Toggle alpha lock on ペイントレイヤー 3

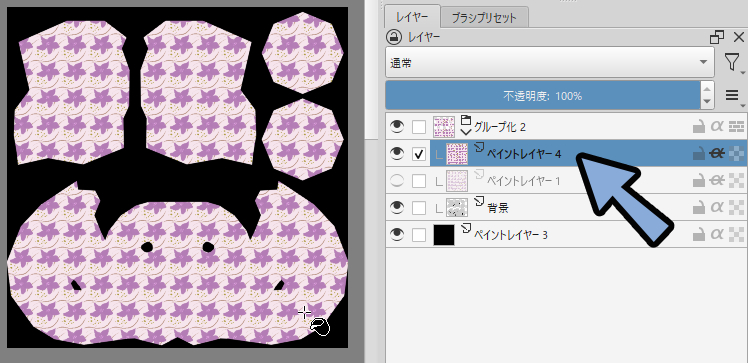[x=737, y=235]
